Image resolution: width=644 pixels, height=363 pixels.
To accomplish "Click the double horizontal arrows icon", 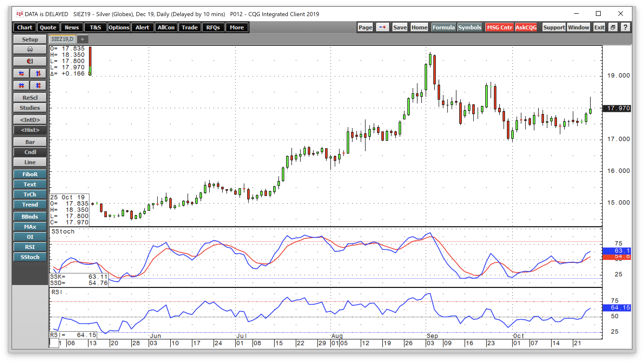I will point(21,85).
